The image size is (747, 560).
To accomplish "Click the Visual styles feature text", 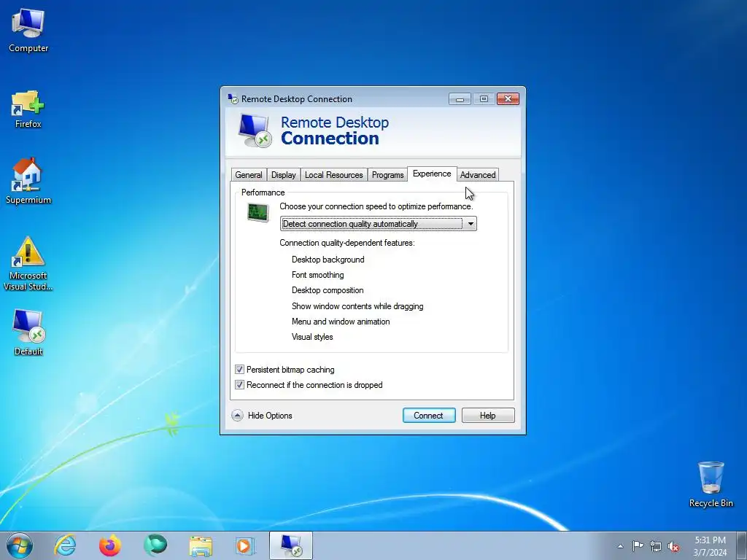I will [x=312, y=337].
